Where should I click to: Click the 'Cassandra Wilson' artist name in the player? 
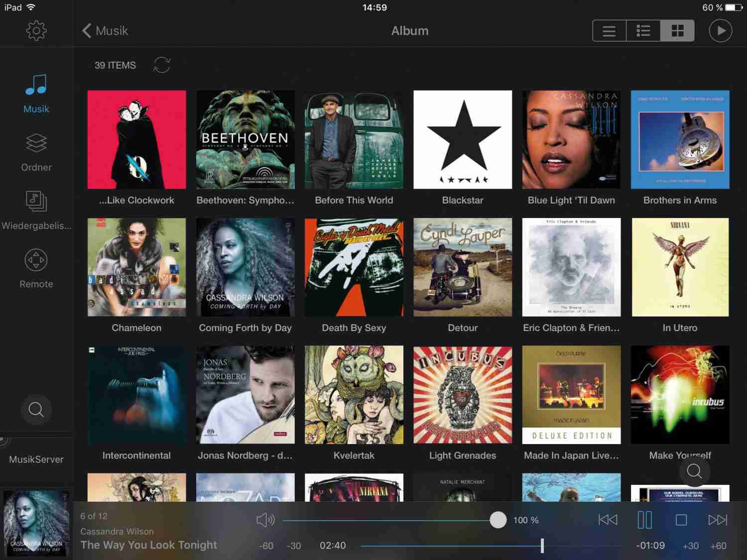[x=117, y=531]
